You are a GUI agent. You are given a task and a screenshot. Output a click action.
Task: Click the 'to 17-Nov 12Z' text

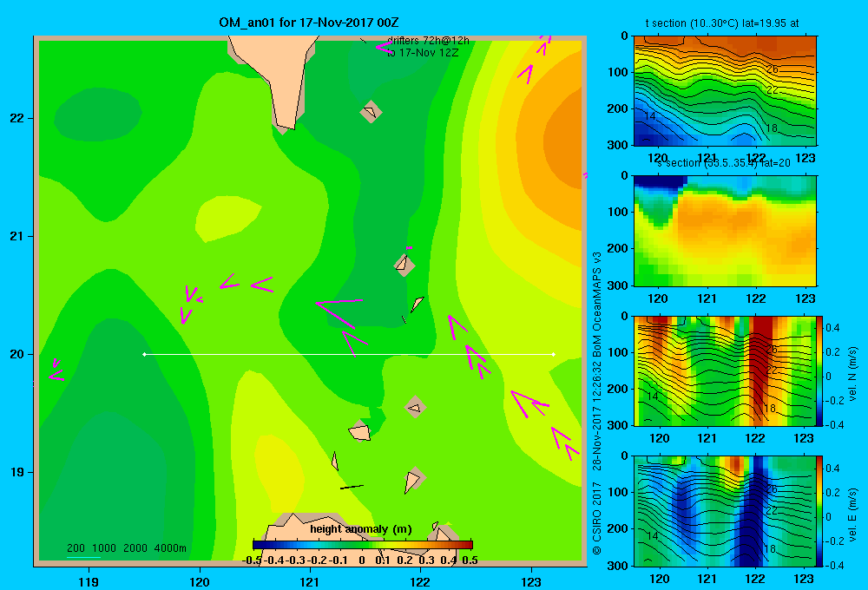[423, 53]
